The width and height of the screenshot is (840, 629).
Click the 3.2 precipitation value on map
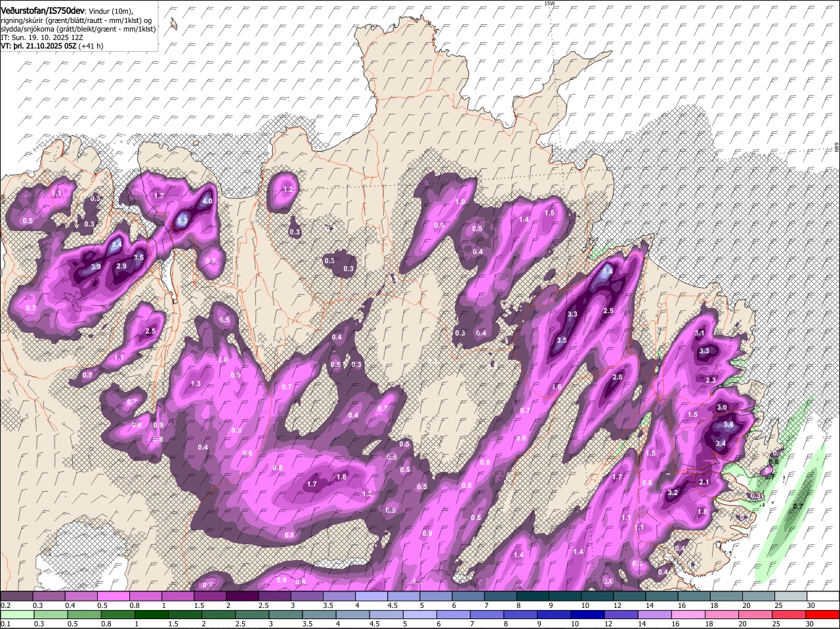[x=673, y=493]
